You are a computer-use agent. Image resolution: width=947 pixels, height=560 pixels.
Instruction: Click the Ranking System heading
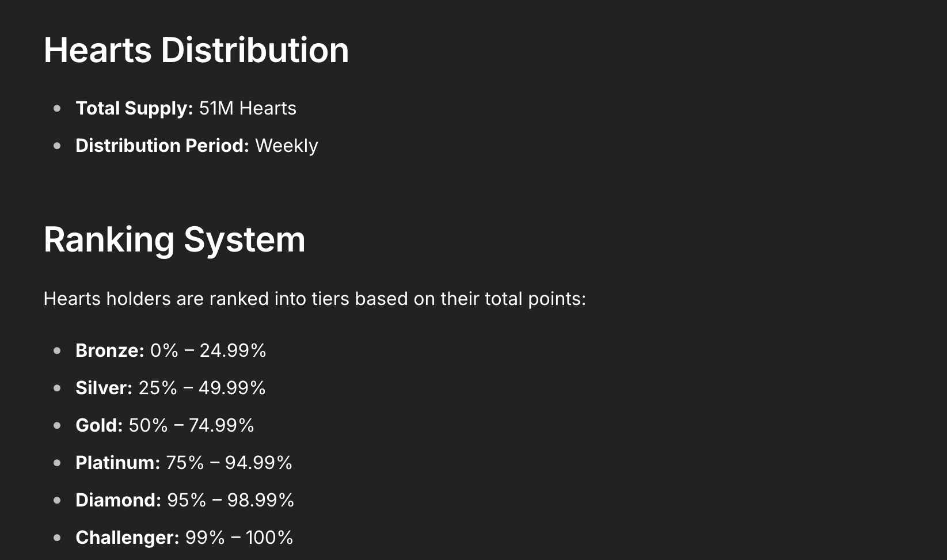(174, 240)
